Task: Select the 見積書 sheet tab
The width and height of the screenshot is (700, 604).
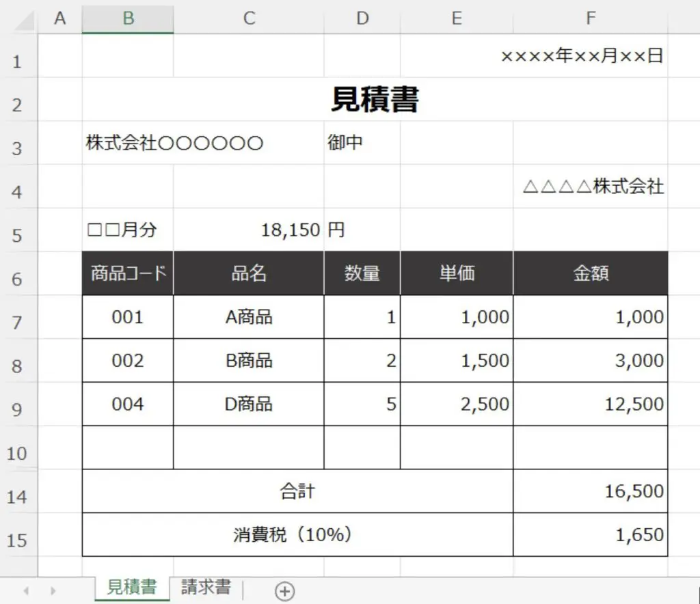Action: [132, 587]
